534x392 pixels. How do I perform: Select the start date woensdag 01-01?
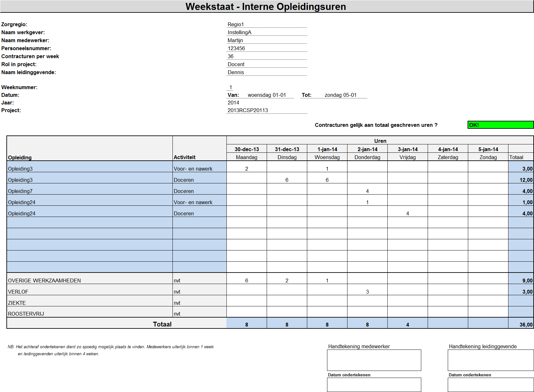267,95
